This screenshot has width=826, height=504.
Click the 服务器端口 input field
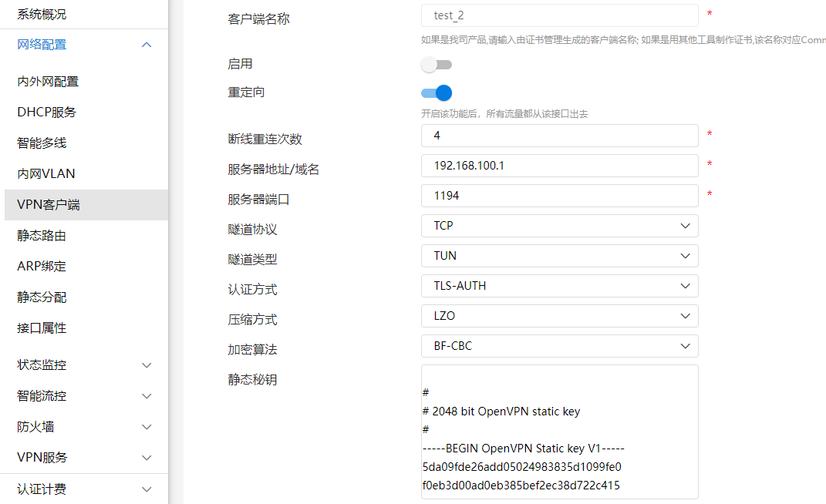559,196
